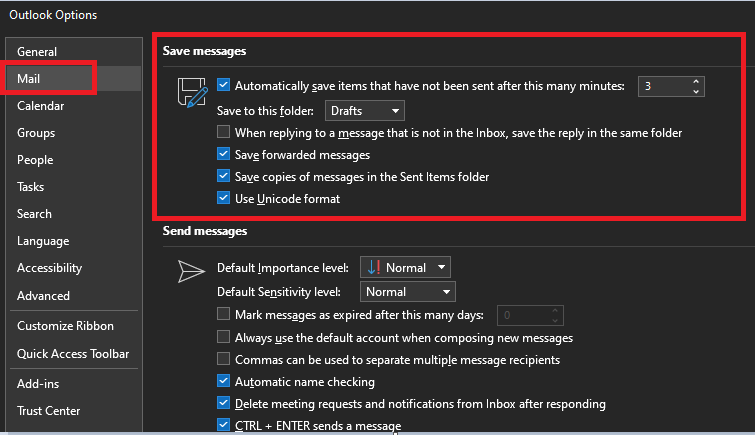Expand the Default Sensitivity level dropdown
This screenshot has height=435, width=755.
click(407, 292)
